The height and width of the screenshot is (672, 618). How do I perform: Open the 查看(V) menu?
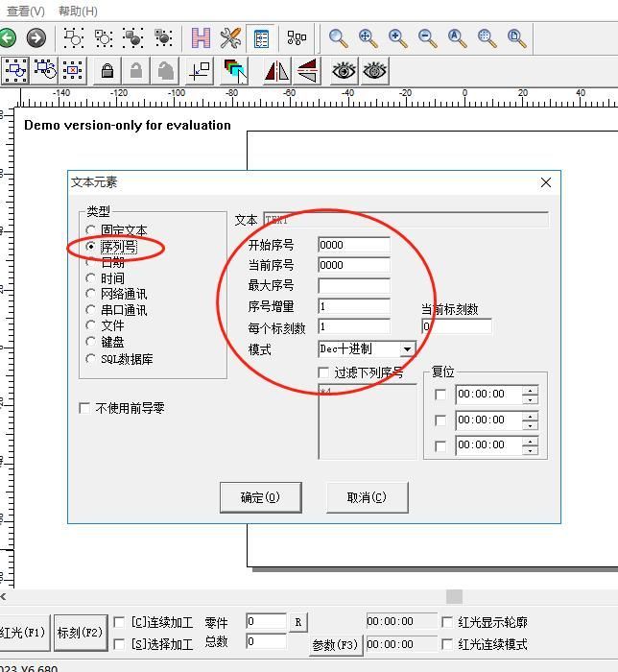tap(26, 12)
